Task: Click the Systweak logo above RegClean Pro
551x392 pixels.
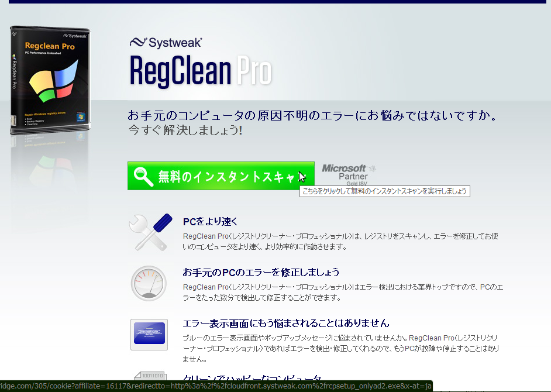Action: 166,43
